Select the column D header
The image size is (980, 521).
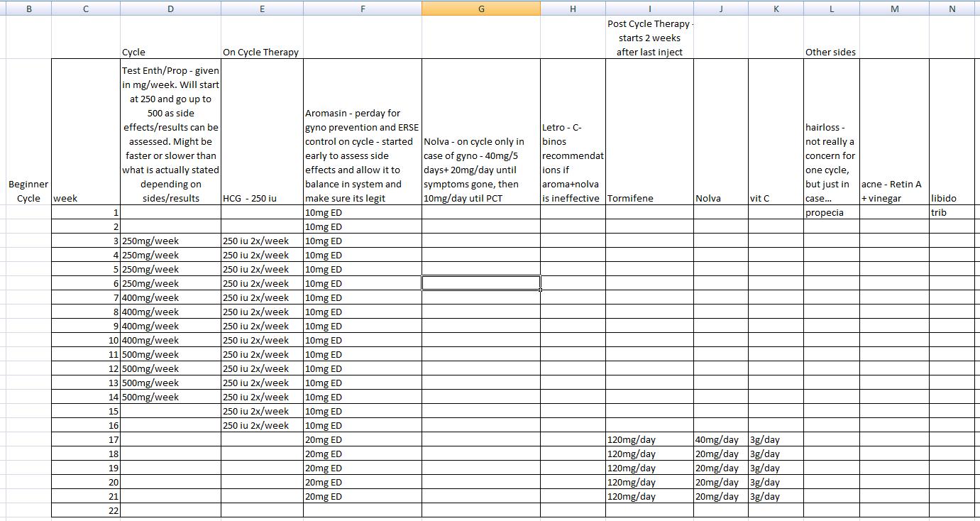click(x=170, y=9)
